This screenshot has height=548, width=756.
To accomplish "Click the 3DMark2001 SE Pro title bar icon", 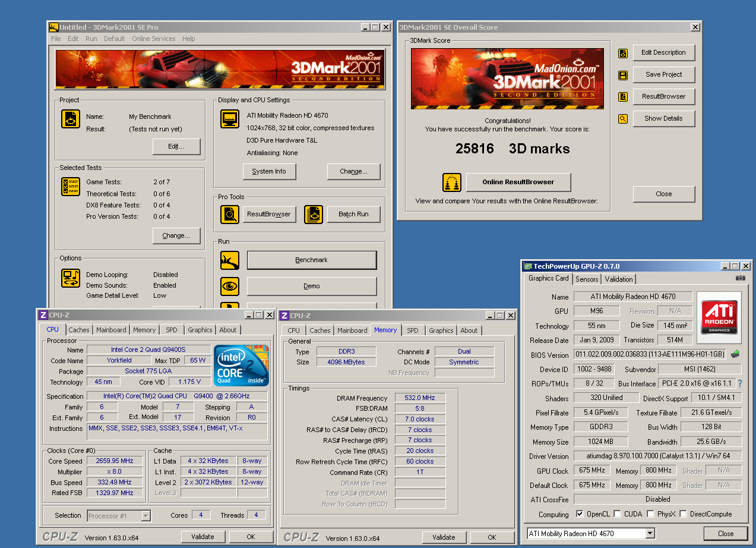I will pos(53,27).
